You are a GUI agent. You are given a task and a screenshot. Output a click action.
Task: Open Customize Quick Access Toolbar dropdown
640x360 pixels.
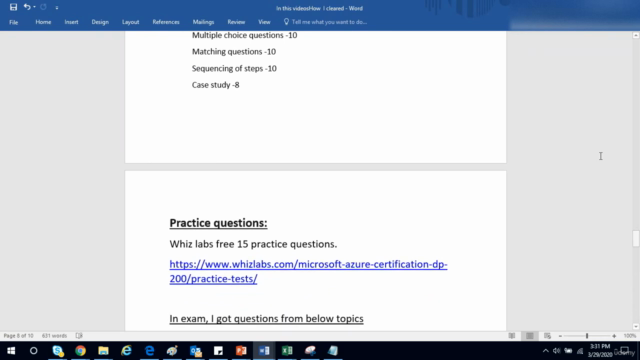tap(57, 7)
